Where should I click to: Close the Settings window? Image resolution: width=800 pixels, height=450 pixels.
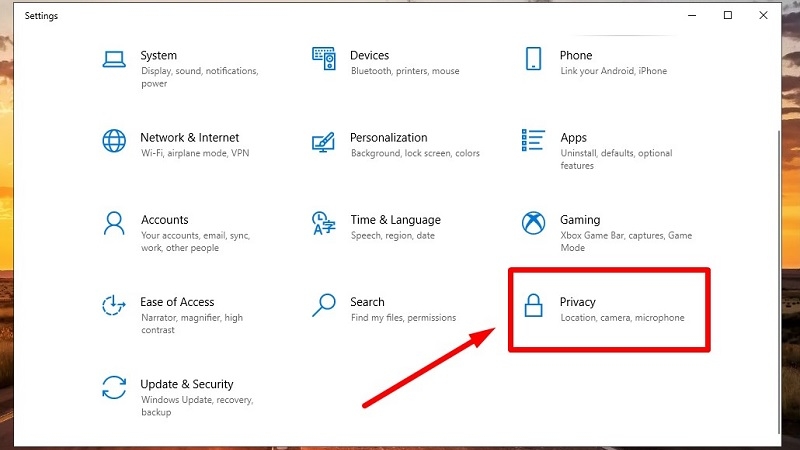763,15
